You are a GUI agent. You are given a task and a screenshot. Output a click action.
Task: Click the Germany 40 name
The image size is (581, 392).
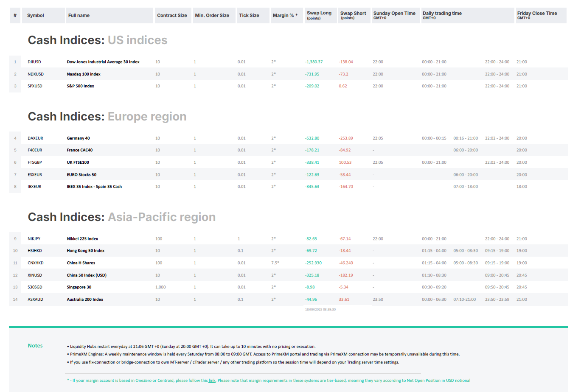(78, 138)
